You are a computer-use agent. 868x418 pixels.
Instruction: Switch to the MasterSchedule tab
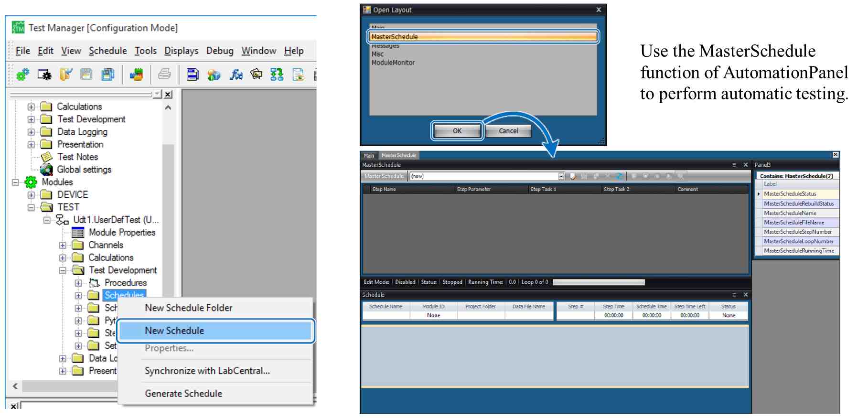tap(399, 155)
